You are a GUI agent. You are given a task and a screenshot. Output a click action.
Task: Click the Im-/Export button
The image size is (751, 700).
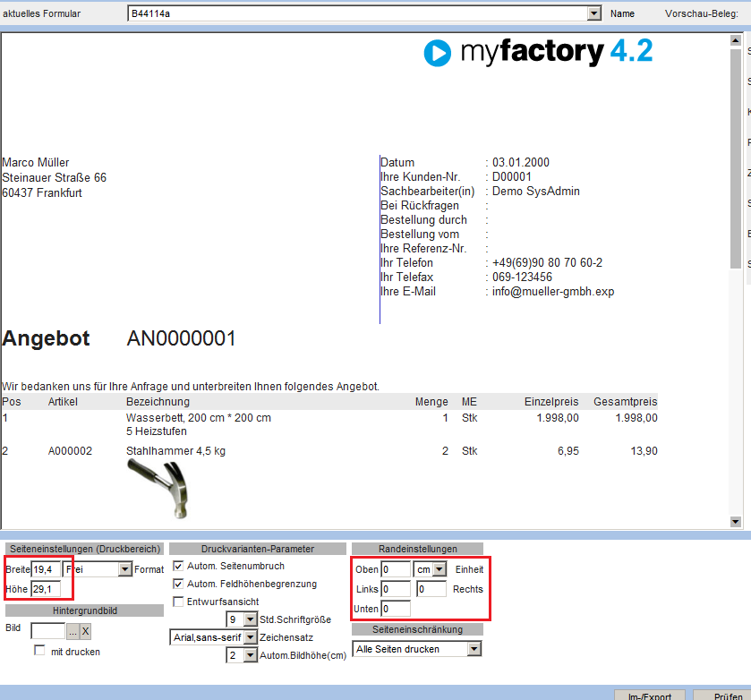pyautogui.click(x=650, y=696)
